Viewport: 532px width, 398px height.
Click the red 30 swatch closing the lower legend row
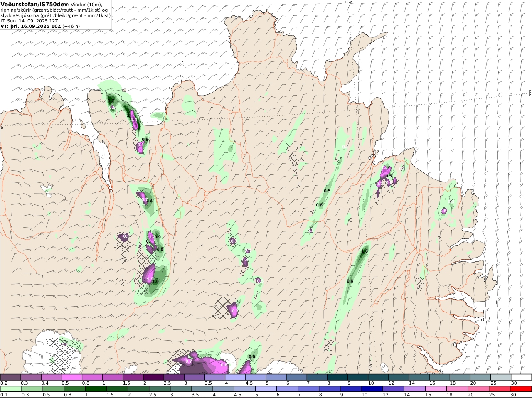521,389
